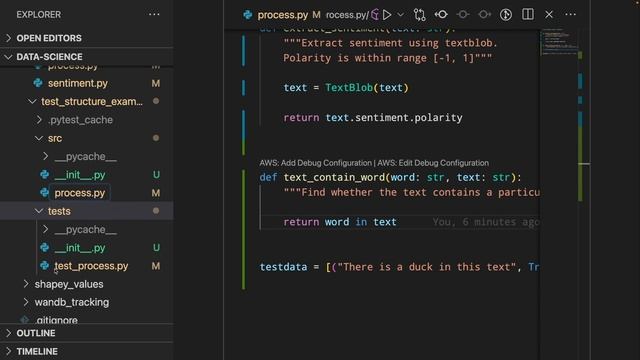Expand the OUTLINE section
This screenshot has height=360, width=640.
pos(87,333)
